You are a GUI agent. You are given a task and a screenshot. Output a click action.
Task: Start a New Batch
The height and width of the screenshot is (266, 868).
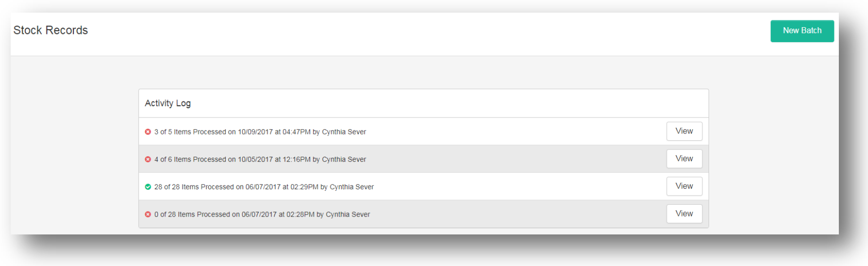click(x=802, y=31)
